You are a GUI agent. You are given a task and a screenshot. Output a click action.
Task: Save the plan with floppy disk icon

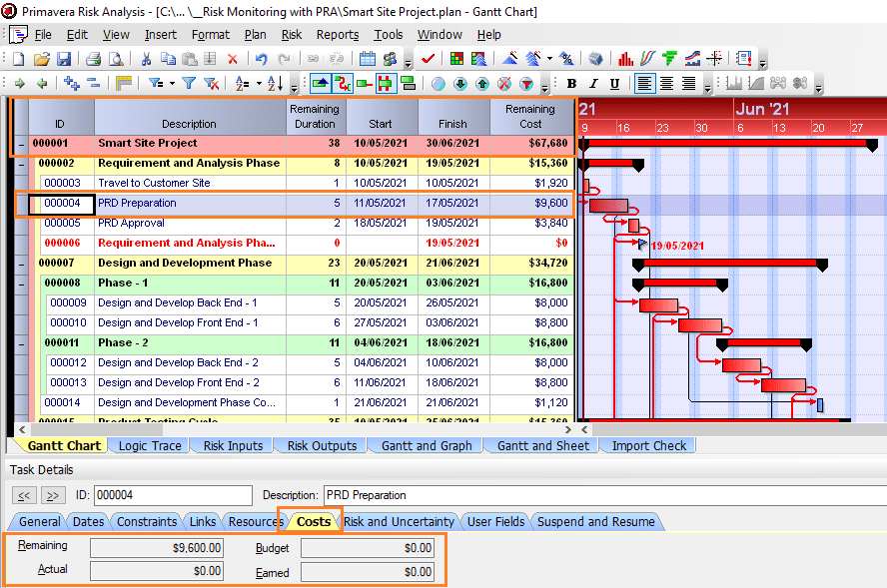(x=64, y=59)
